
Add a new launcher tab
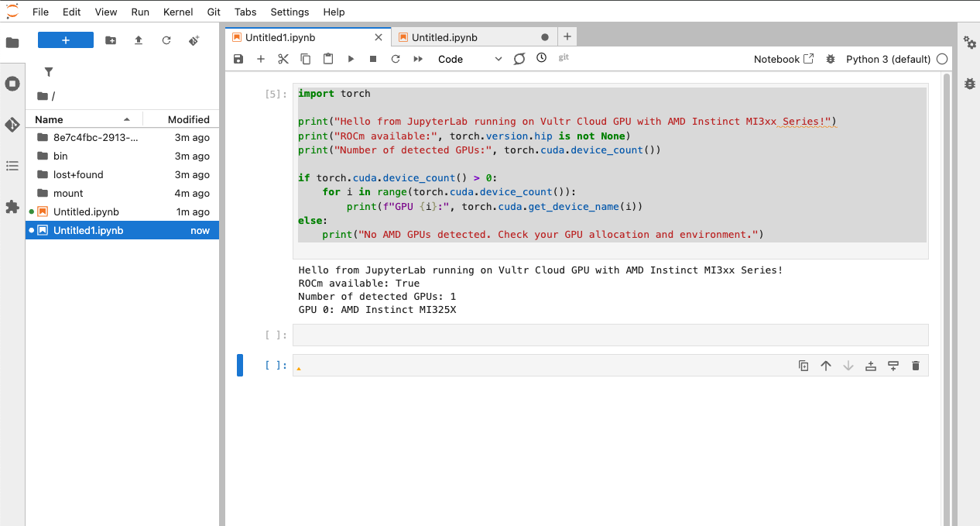pyautogui.click(x=567, y=36)
